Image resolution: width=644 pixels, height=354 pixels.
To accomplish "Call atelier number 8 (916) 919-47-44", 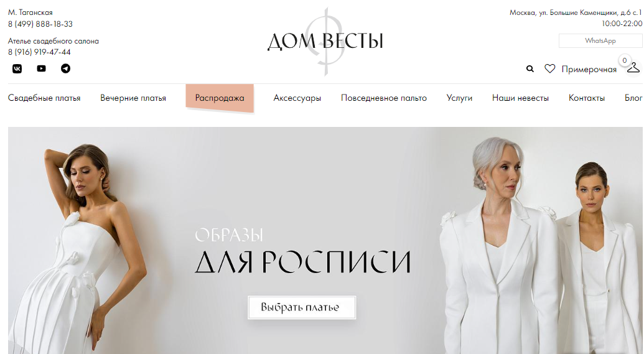I will click(39, 52).
